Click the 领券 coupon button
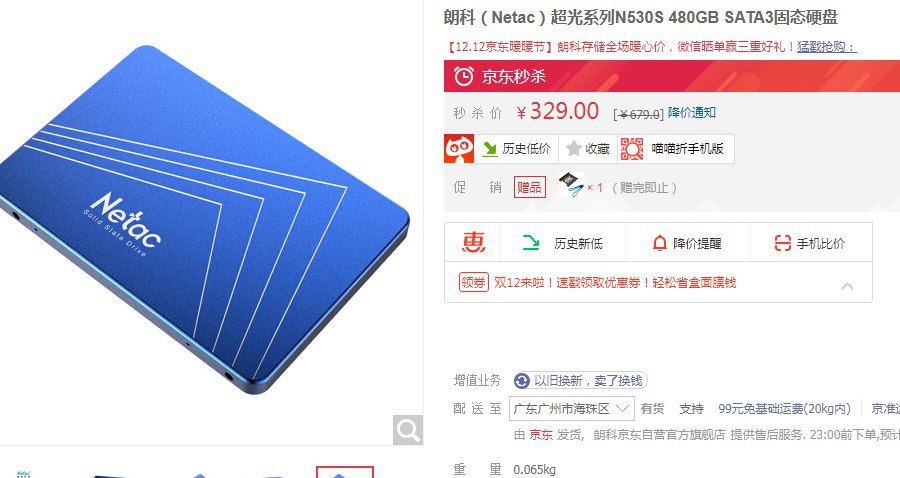Viewport: 900px width, 478px height. [x=474, y=282]
